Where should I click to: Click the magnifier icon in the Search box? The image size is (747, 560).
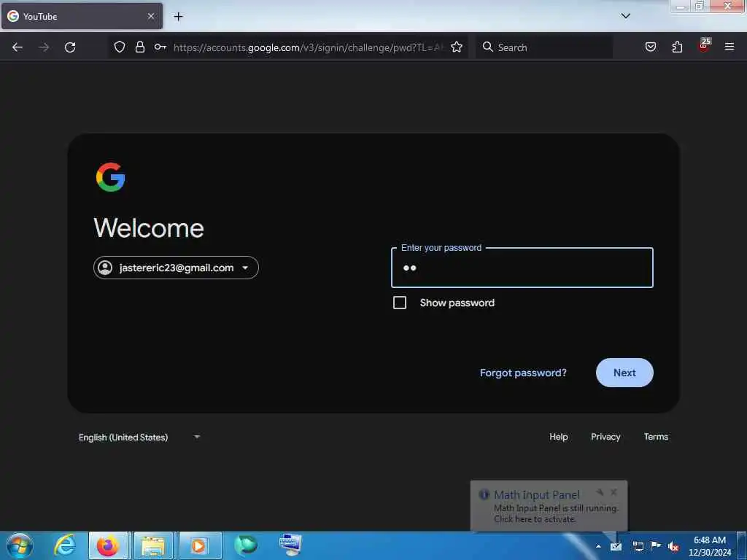point(487,47)
